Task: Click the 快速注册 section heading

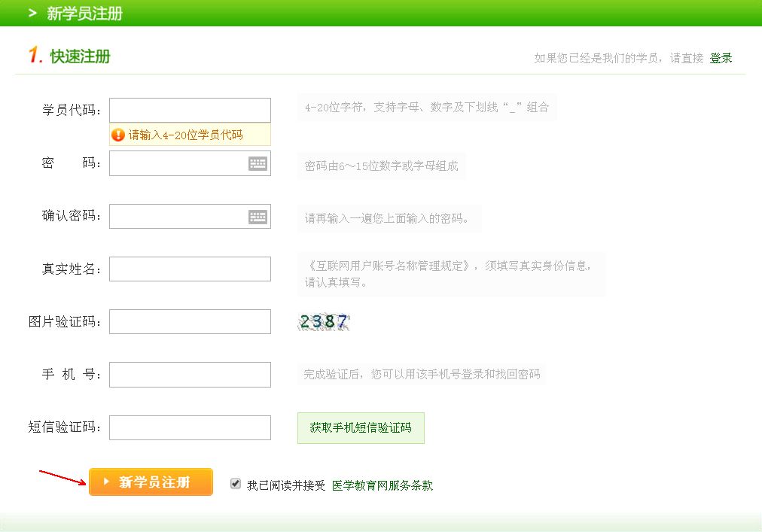Action: click(x=80, y=56)
